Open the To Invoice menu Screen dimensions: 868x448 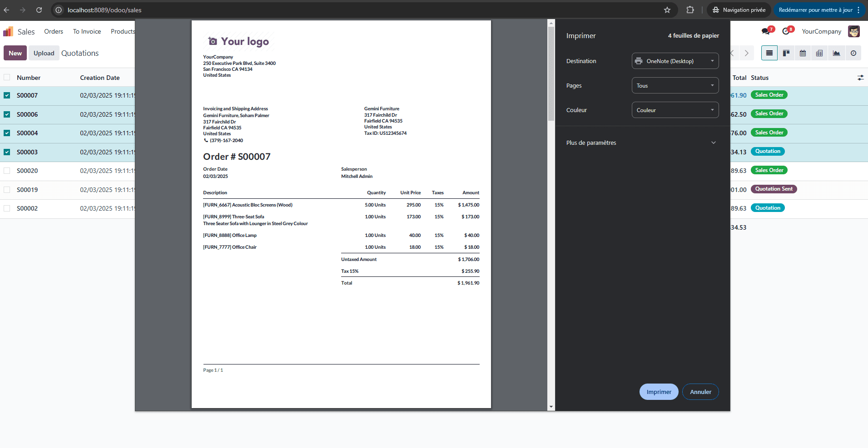click(87, 31)
